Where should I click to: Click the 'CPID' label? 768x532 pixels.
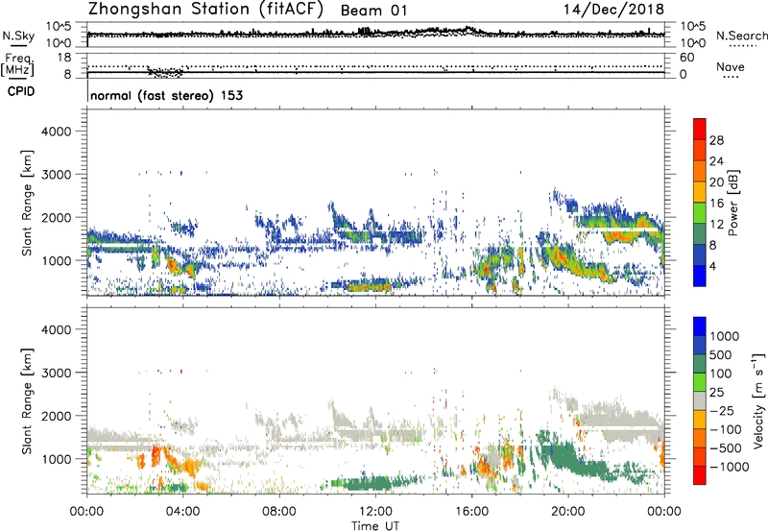coord(21,91)
